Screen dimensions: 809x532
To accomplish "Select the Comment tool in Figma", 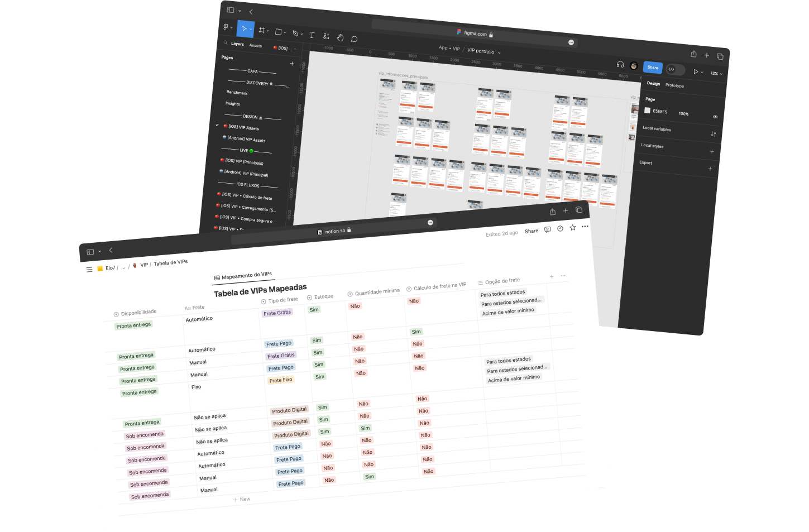I will [354, 39].
